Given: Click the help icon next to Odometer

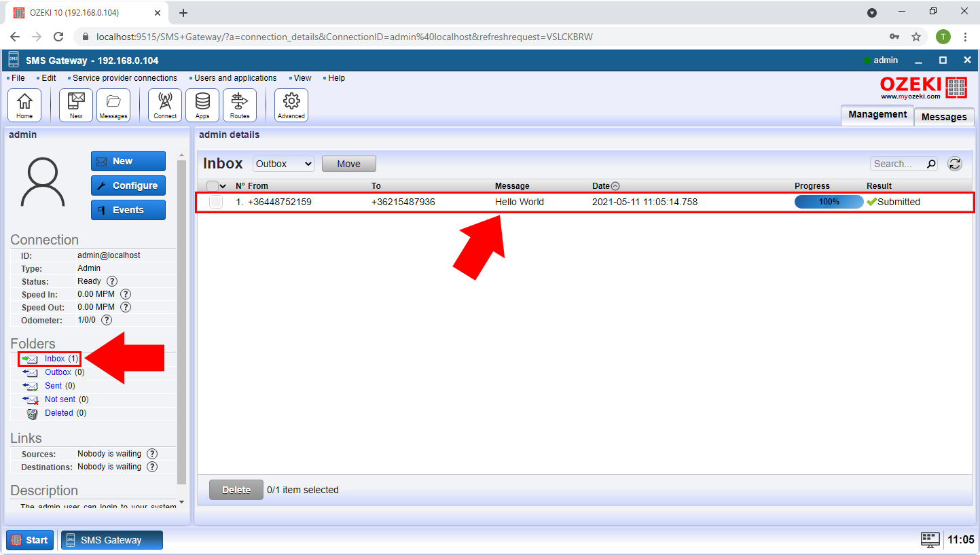Looking at the screenshot, I should pyautogui.click(x=107, y=320).
